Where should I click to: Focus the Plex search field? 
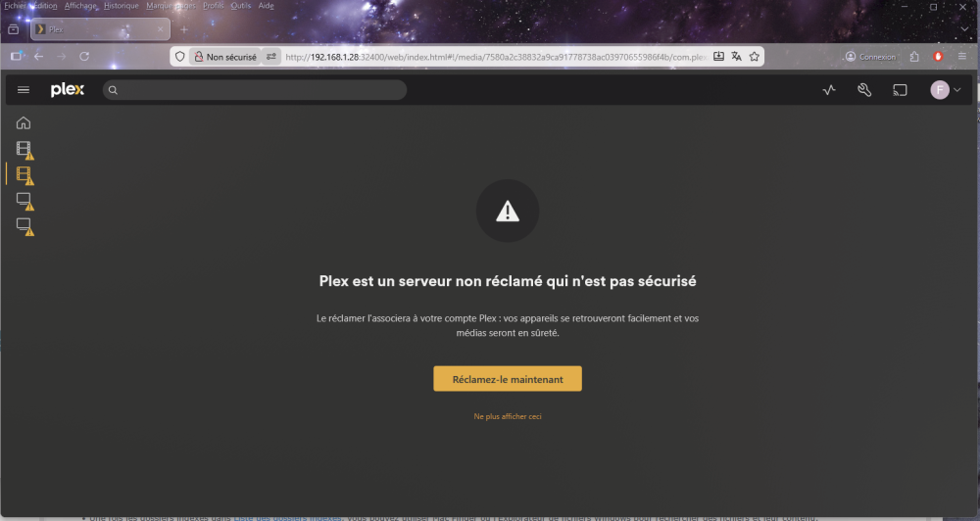click(255, 90)
